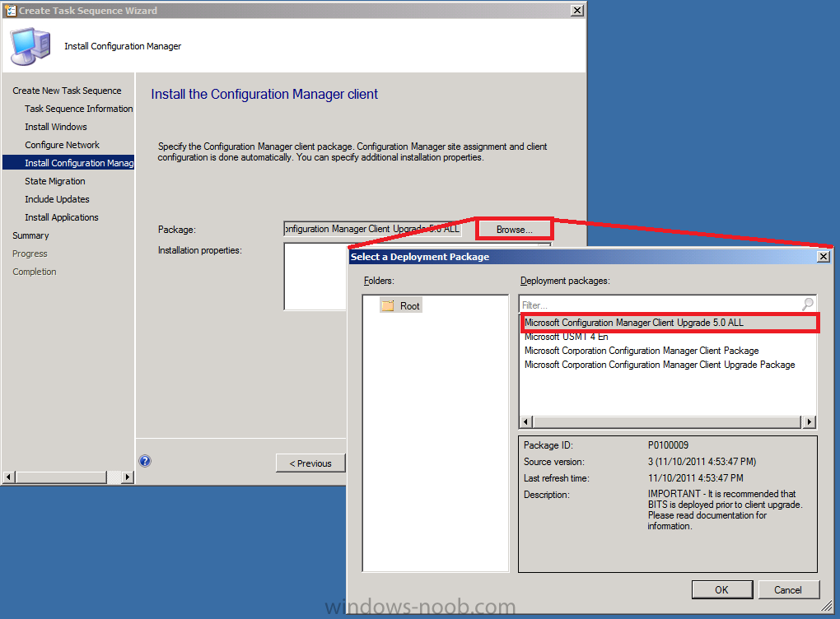Image resolution: width=840 pixels, height=619 pixels.
Task: Go back with the < Previous button
Action: tap(310, 463)
